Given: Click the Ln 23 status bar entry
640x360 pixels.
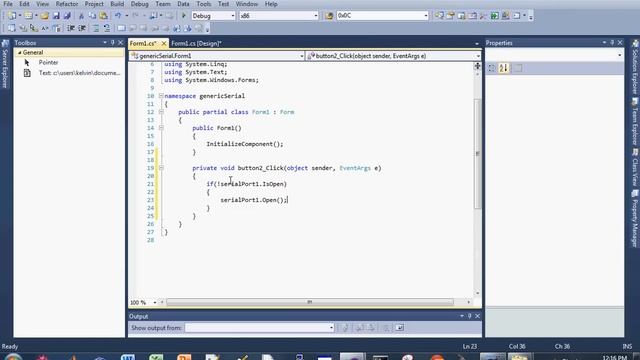Looking at the screenshot, I should (469, 346).
